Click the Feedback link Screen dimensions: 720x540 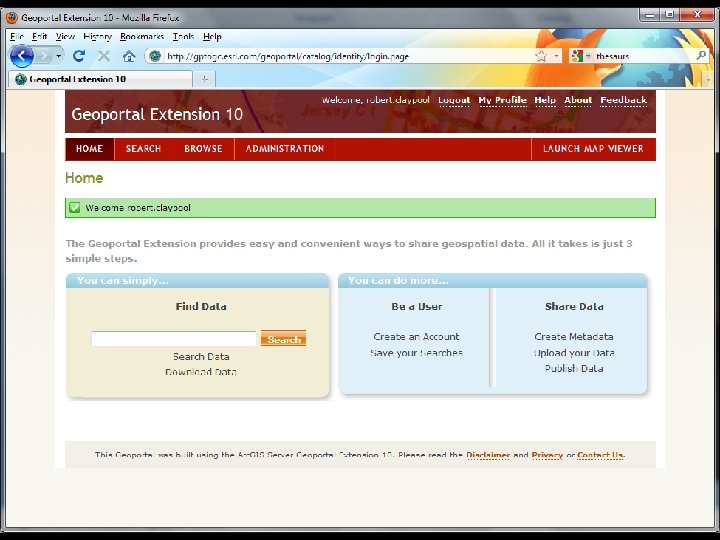(x=624, y=100)
